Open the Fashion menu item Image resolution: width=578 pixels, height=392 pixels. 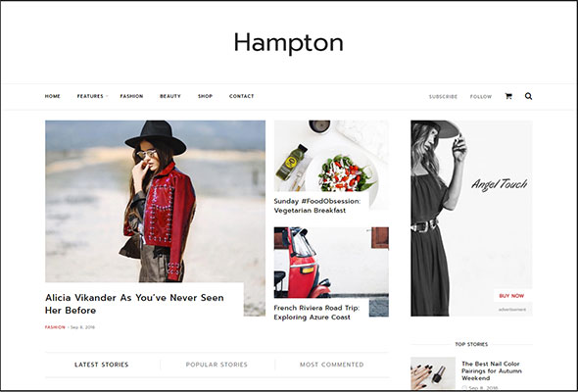point(131,96)
